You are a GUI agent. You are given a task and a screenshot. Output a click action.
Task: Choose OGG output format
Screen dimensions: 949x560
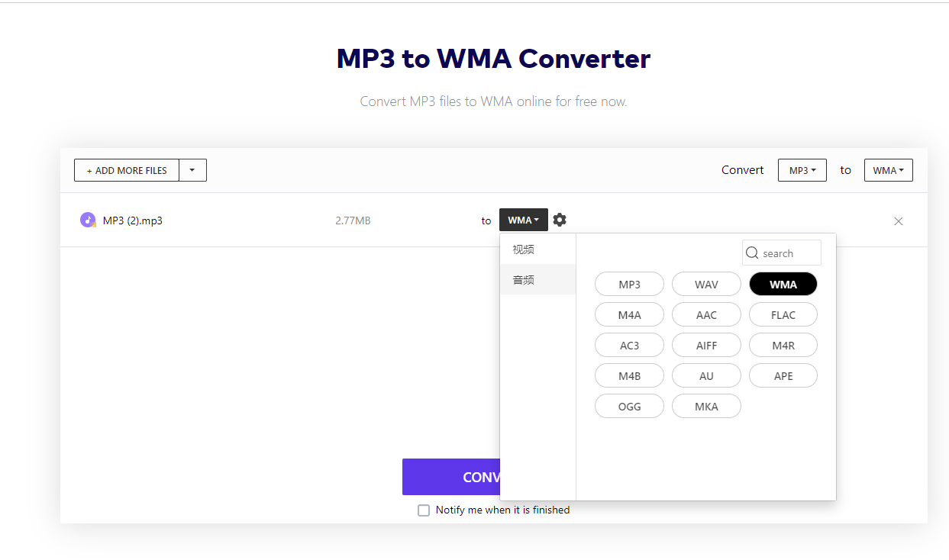(629, 407)
